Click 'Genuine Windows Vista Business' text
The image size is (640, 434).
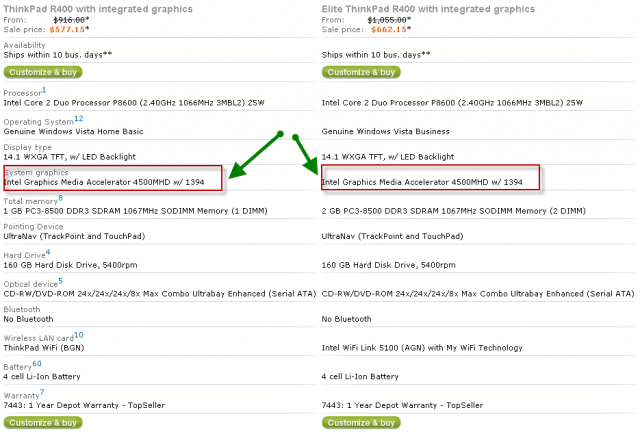(x=385, y=131)
